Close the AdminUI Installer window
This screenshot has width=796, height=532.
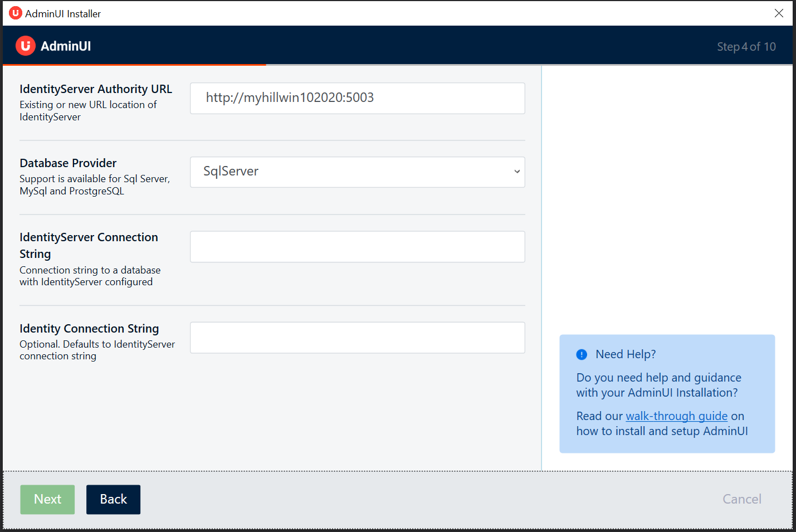[x=779, y=13]
